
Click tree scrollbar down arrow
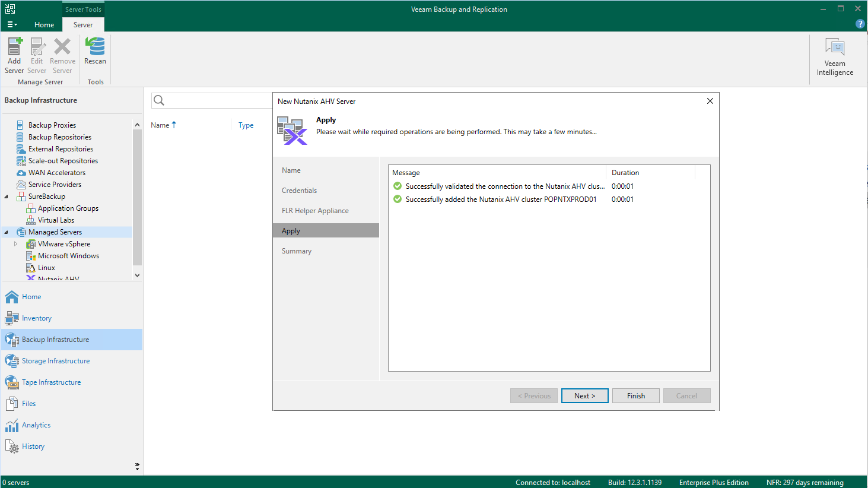coord(137,275)
